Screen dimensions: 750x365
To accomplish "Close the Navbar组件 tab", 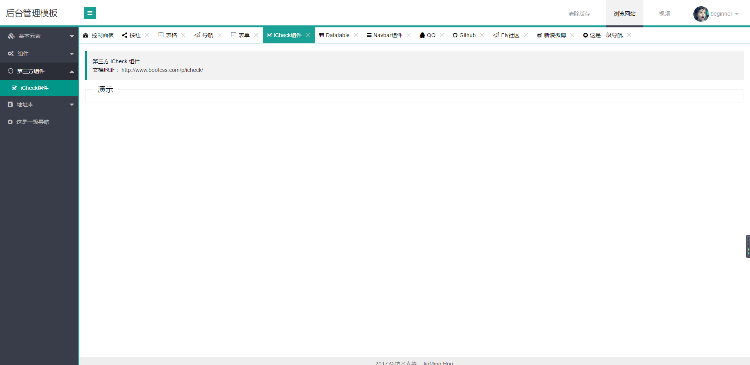I will click(x=408, y=35).
